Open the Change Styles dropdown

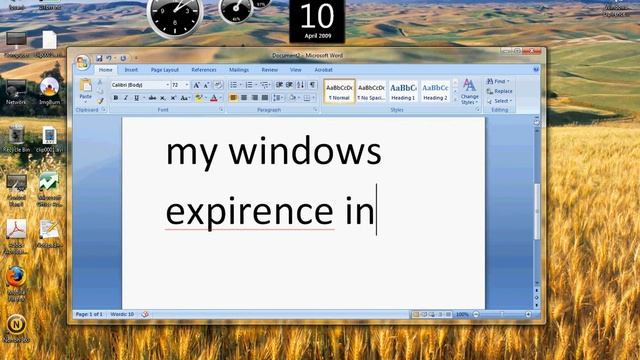(469, 91)
